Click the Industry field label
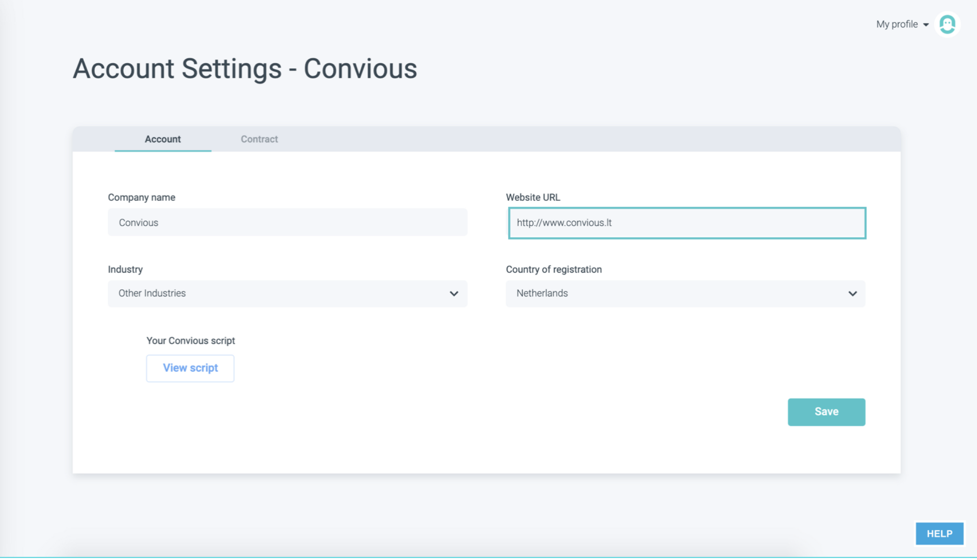Image resolution: width=977 pixels, height=560 pixels. [x=125, y=269]
